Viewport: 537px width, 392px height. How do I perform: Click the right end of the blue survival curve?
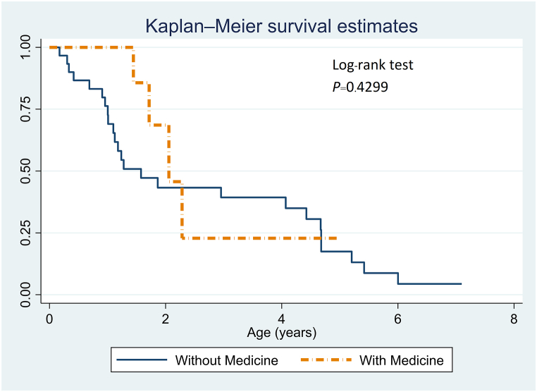460,283
